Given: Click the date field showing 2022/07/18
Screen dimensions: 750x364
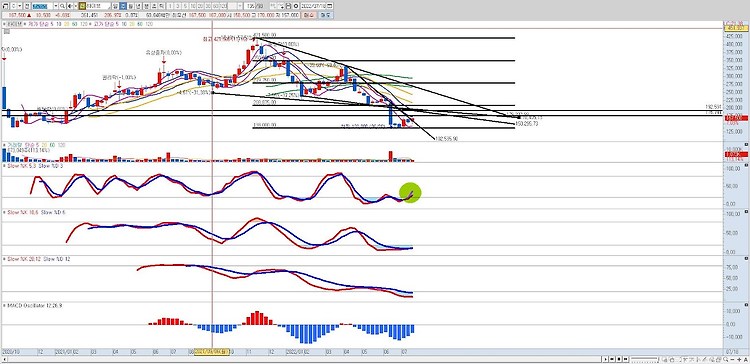Looking at the screenshot, I should click(x=313, y=6).
